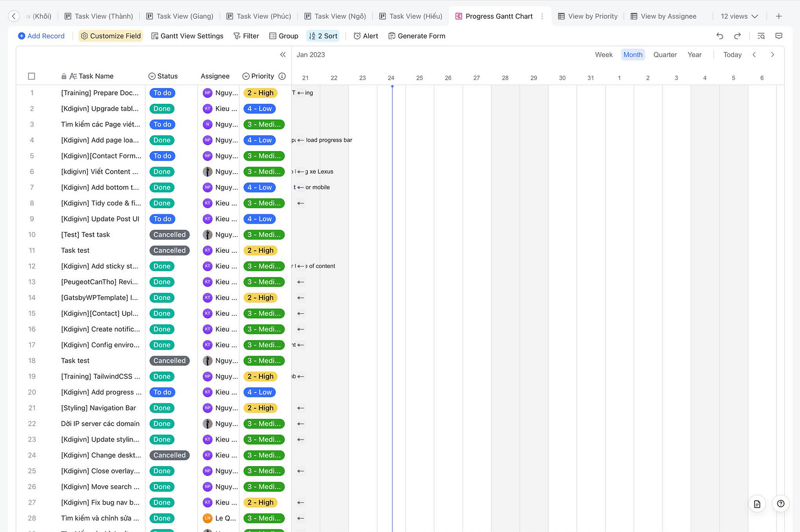800x532 pixels.
Task: Redo the last action
Action: point(737,36)
